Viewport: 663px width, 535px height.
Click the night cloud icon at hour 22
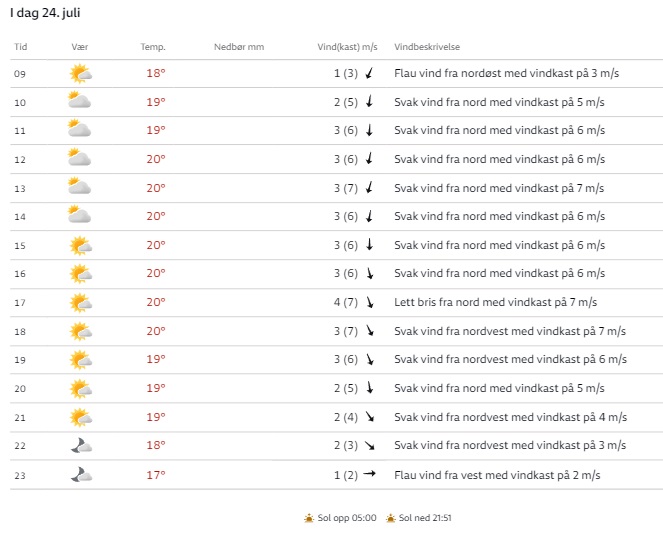80,446
